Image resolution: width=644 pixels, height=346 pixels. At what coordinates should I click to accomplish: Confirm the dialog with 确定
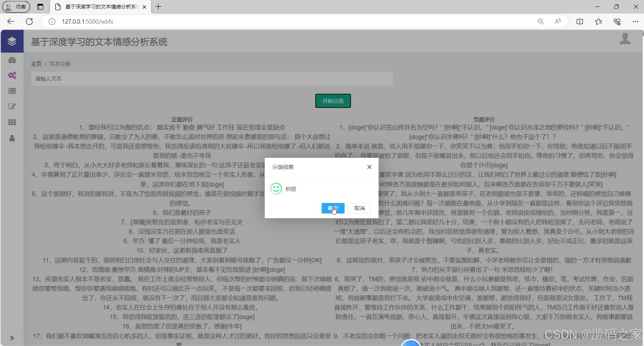pyautogui.click(x=333, y=208)
